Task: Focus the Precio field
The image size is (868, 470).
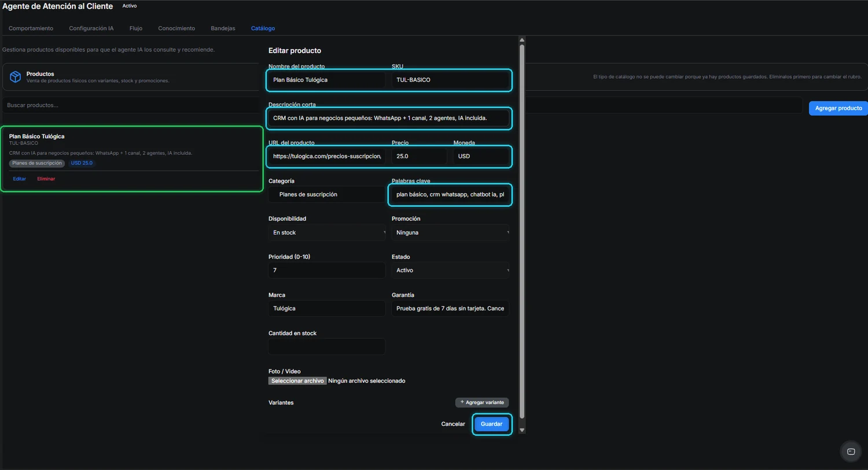Action: coord(419,156)
